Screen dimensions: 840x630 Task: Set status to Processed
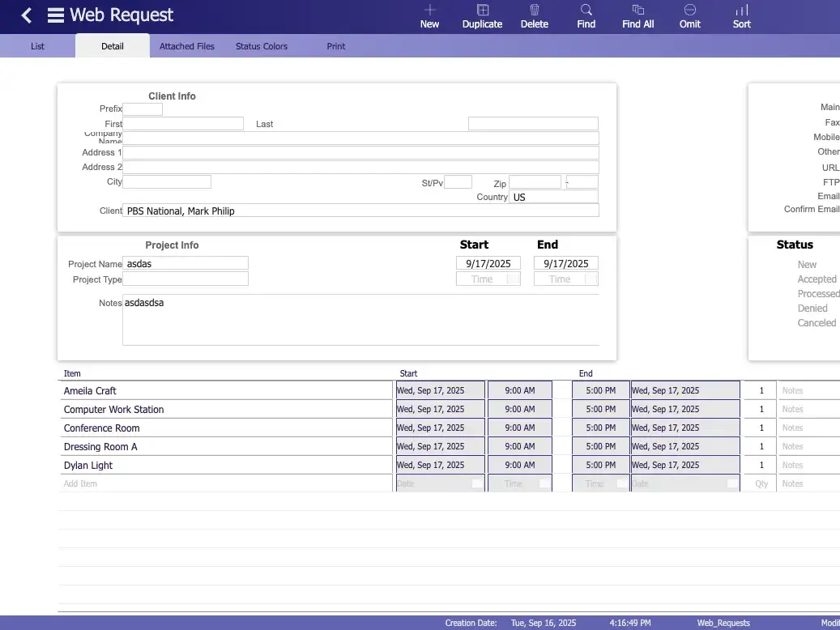tap(818, 294)
